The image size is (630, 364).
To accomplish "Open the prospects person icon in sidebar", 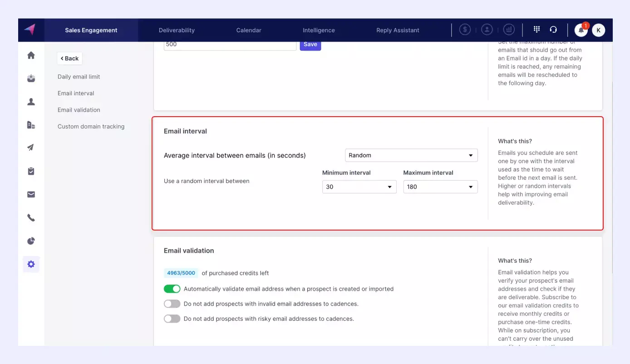I will 31,102.
